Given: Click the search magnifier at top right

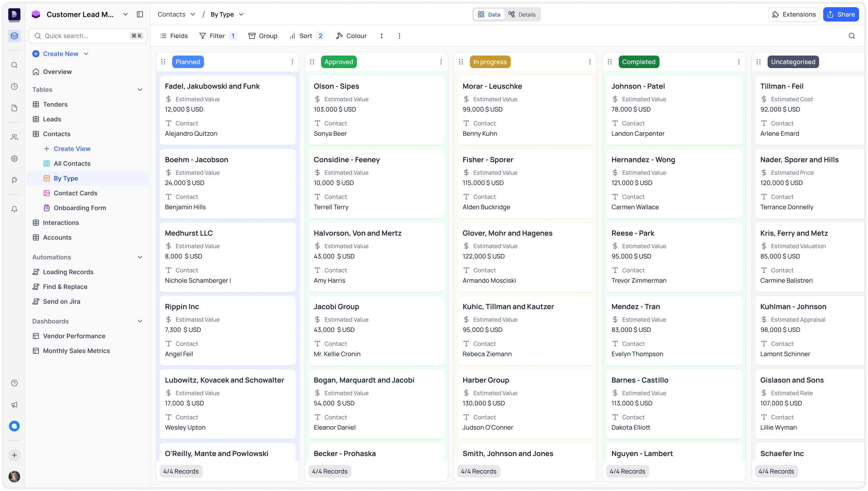Looking at the screenshot, I should click(852, 36).
